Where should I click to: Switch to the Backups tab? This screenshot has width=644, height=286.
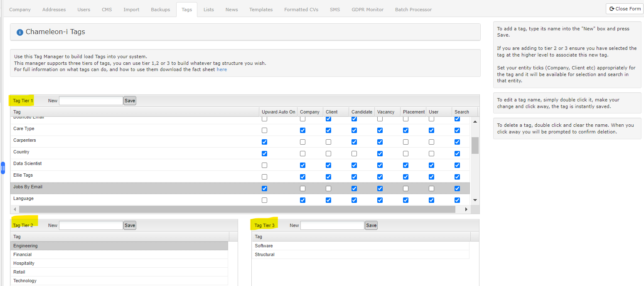(160, 10)
